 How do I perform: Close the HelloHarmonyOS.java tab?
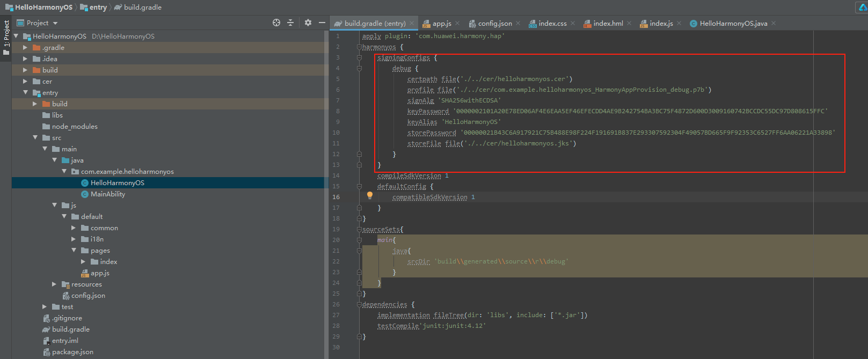(x=774, y=23)
